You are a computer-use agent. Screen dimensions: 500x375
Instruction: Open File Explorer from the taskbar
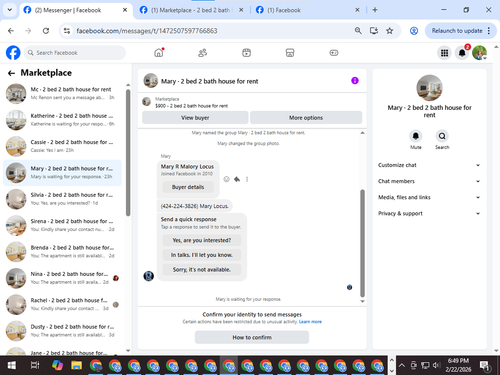[x=76, y=365]
